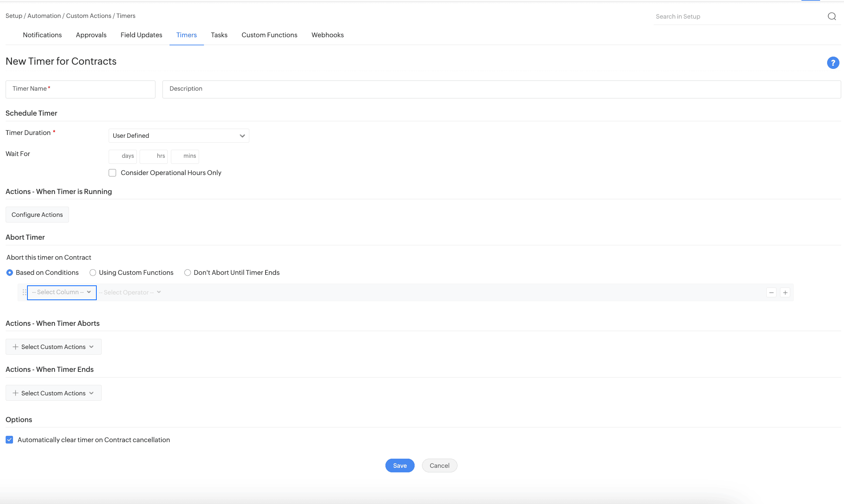Open the Webhooks tab
This screenshot has width=844, height=504.
[327, 35]
